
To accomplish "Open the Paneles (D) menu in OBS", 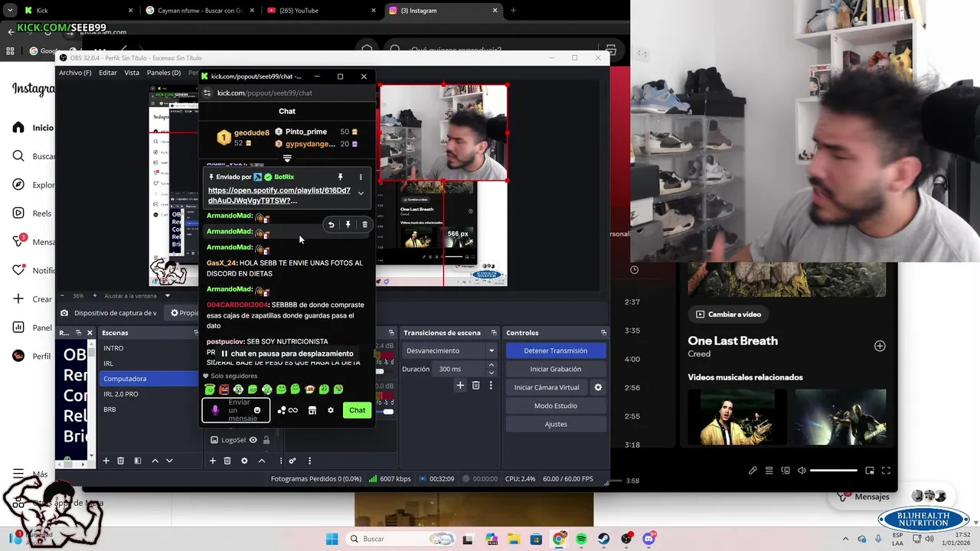I will (x=164, y=73).
